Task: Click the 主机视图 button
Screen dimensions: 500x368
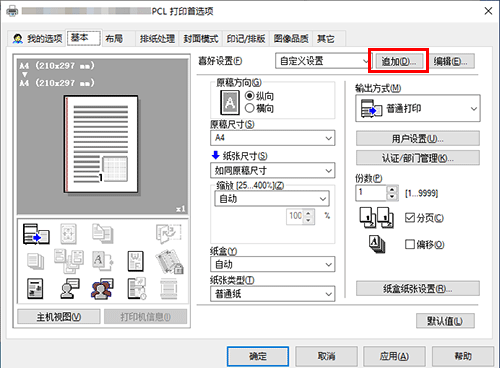Action: (x=59, y=317)
